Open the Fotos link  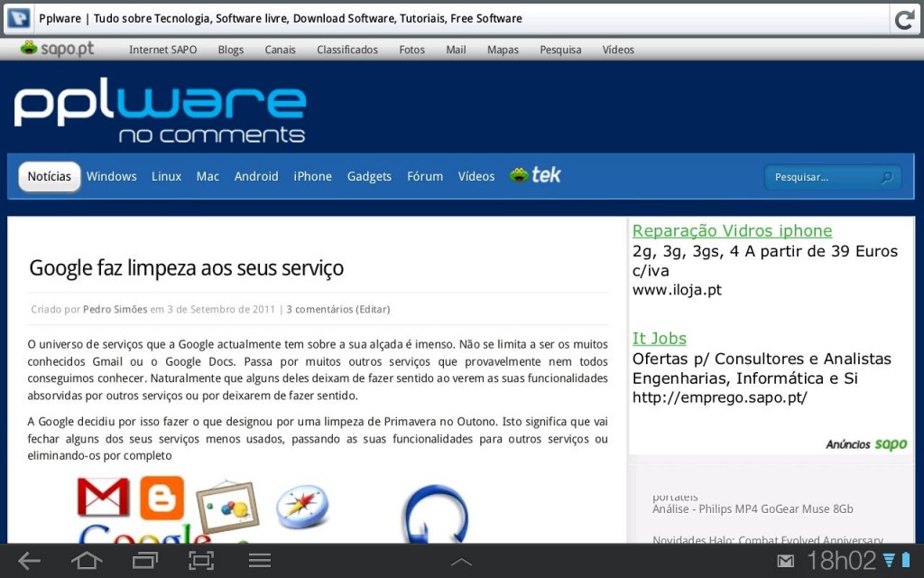coord(411,50)
